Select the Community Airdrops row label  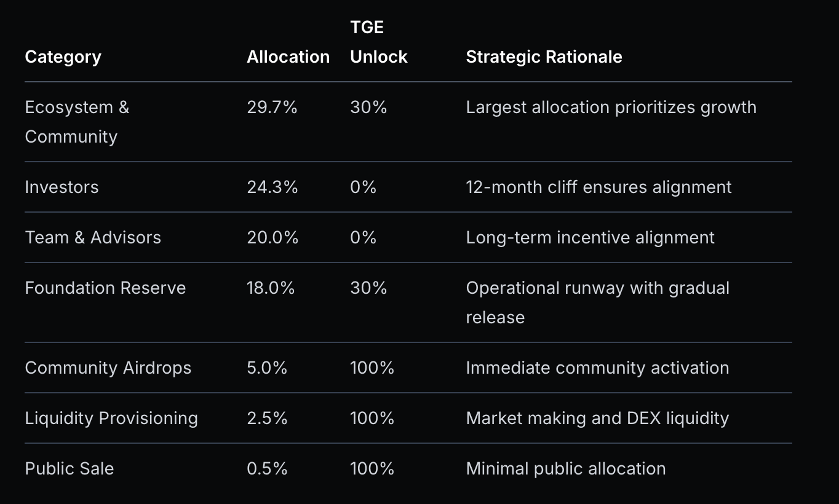(108, 368)
